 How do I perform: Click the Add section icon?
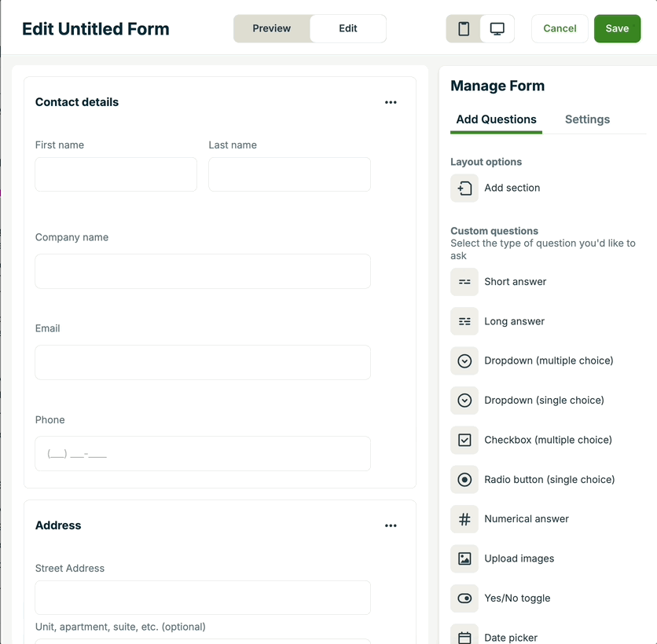point(464,188)
